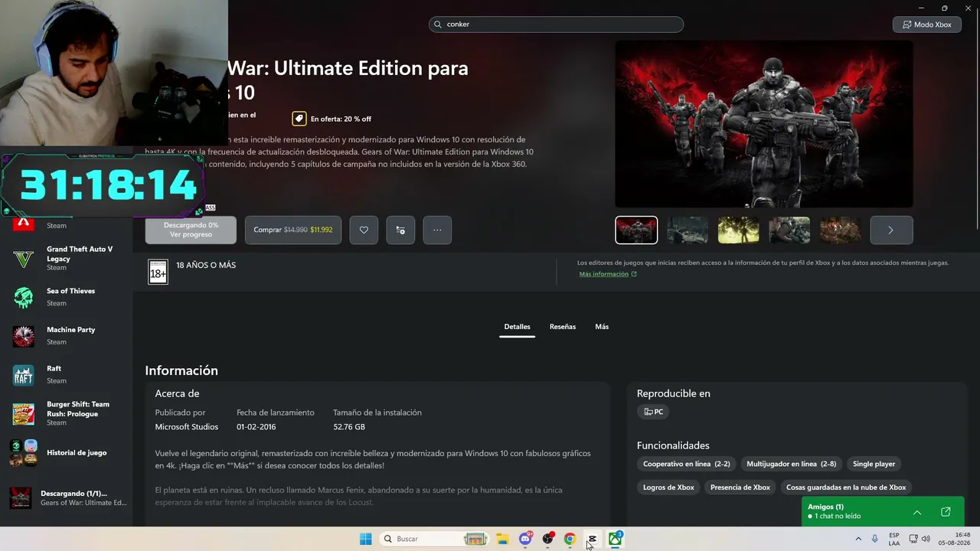This screenshot has width=980, height=551.
Task: Click the Microsoft Studios publisher name
Action: (x=187, y=427)
